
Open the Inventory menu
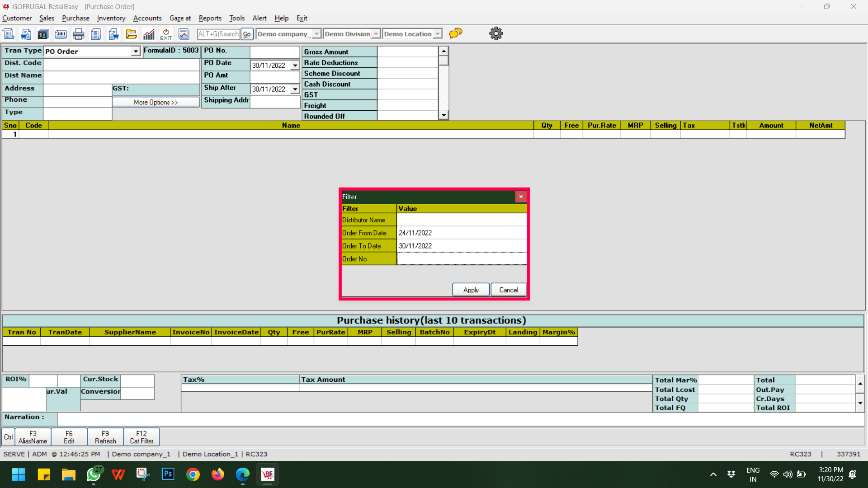click(x=111, y=18)
